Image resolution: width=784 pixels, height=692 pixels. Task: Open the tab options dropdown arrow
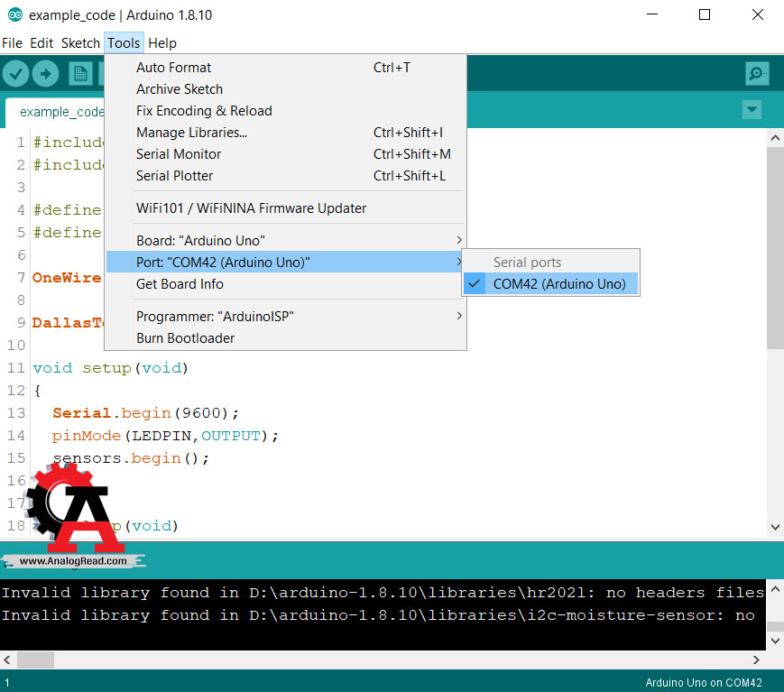pyautogui.click(x=752, y=109)
